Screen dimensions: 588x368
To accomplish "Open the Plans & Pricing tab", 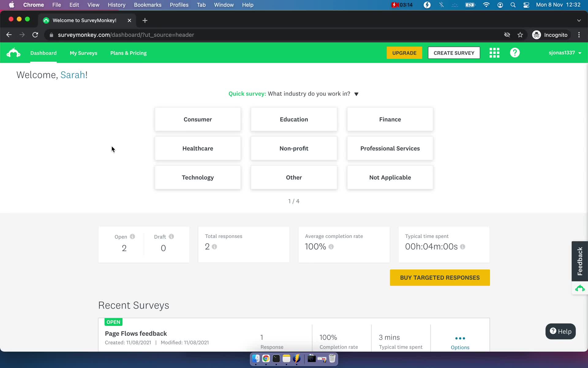I will pos(129,53).
